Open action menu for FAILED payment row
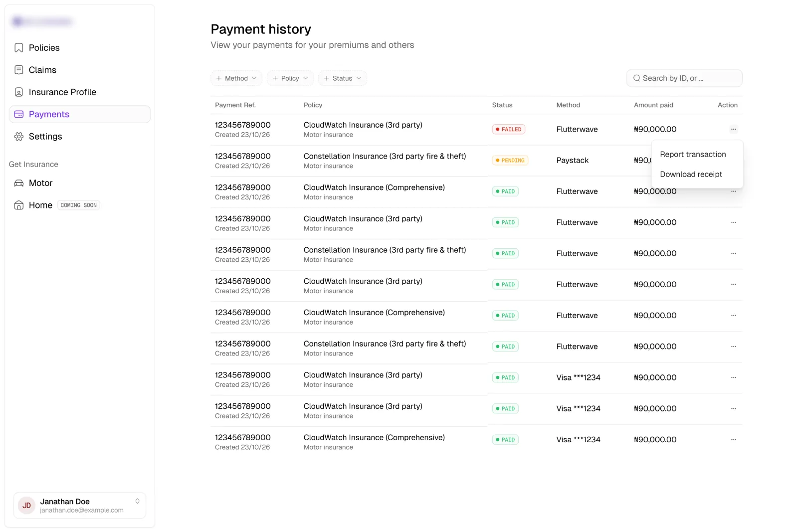The image size is (798, 532). pos(734,129)
